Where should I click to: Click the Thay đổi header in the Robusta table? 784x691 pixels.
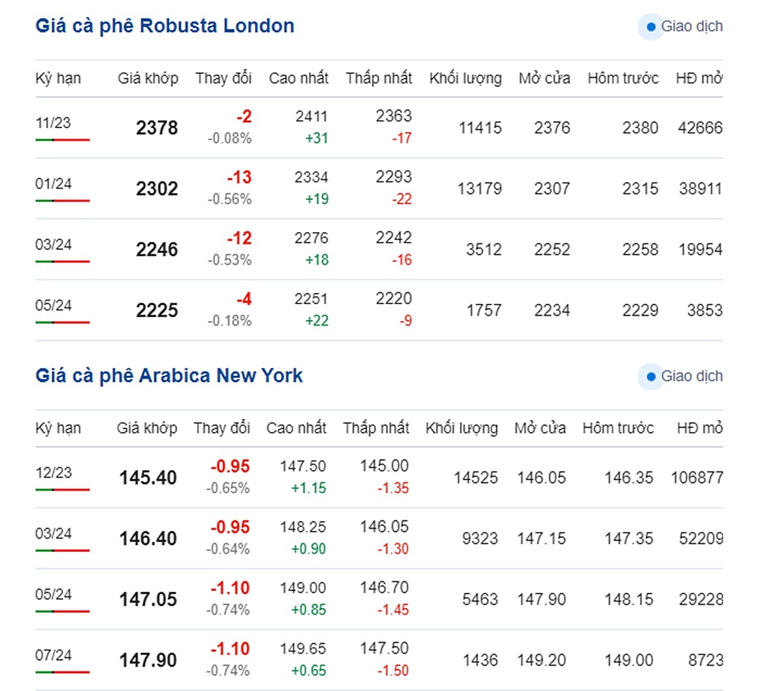(x=223, y=78)
